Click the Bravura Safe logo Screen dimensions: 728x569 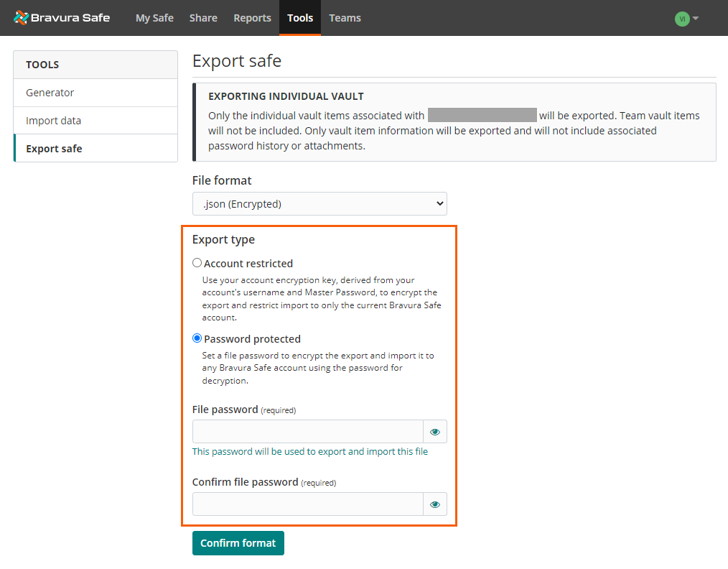62,17
